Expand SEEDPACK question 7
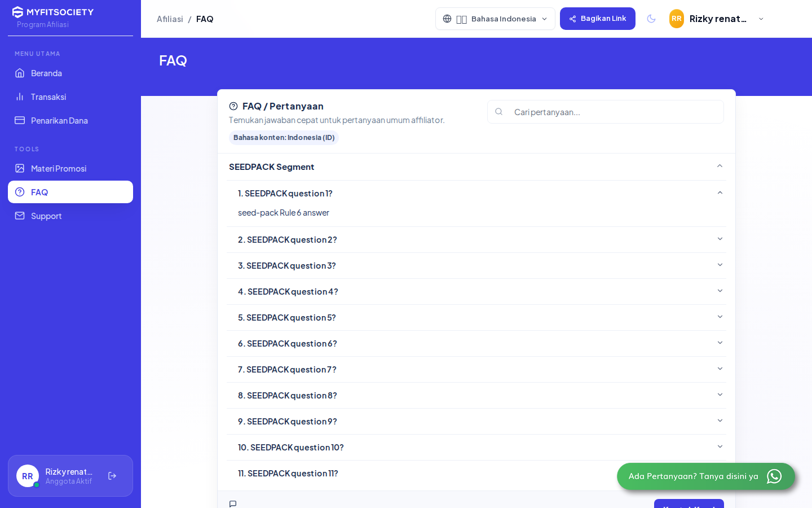Screen dimensions: 812x508 (476, 369)
